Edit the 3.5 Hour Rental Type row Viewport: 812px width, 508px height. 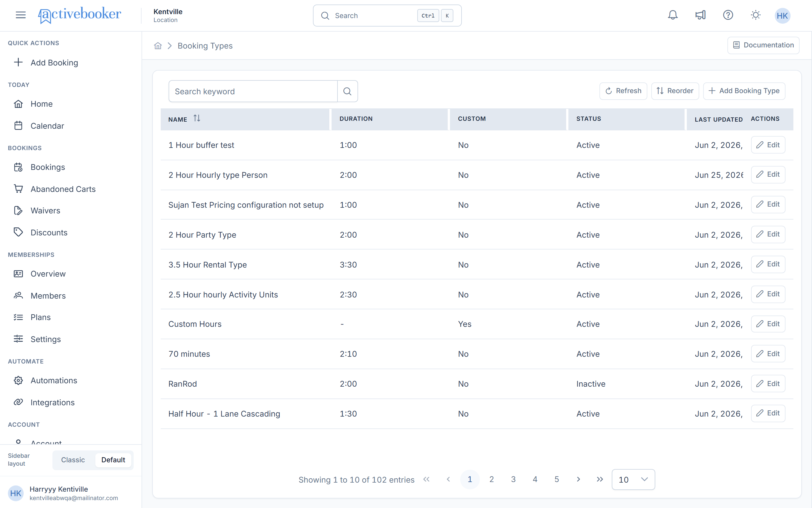(x=768, y=264)
